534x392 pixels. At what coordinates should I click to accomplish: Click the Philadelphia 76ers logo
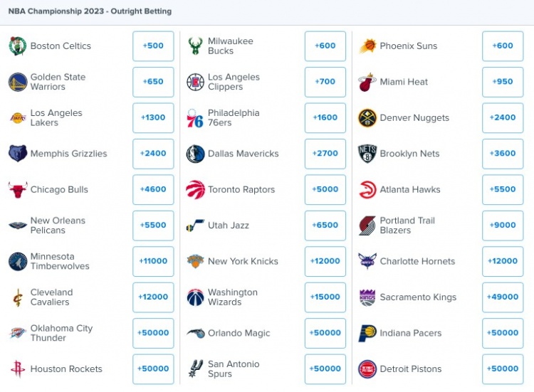[x=195, y=118]
